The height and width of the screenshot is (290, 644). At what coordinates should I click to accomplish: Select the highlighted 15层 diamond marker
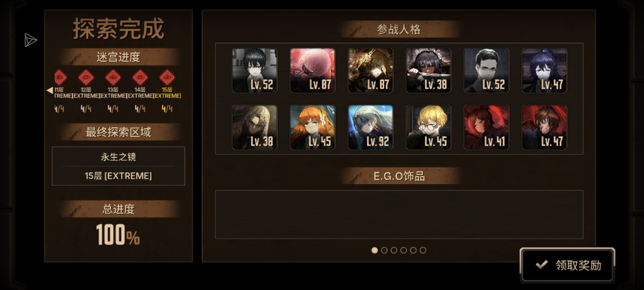167,78
